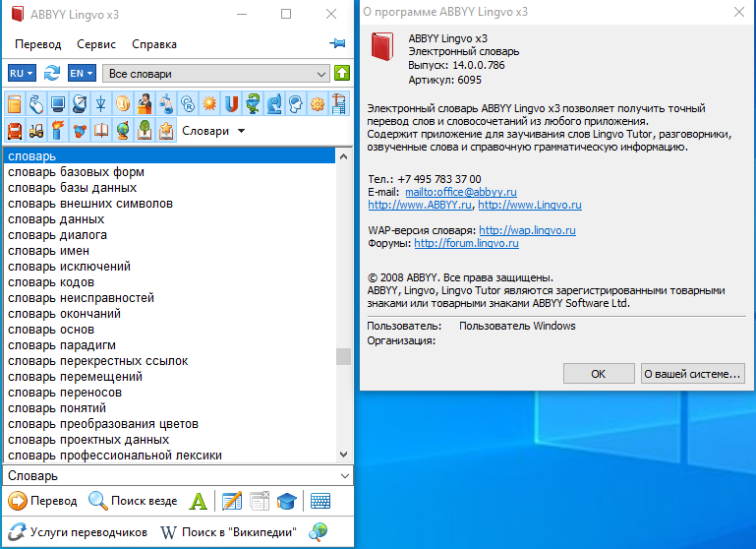
Task: Click the star on book dictionary icon
Action: click(x=166, y=131)
